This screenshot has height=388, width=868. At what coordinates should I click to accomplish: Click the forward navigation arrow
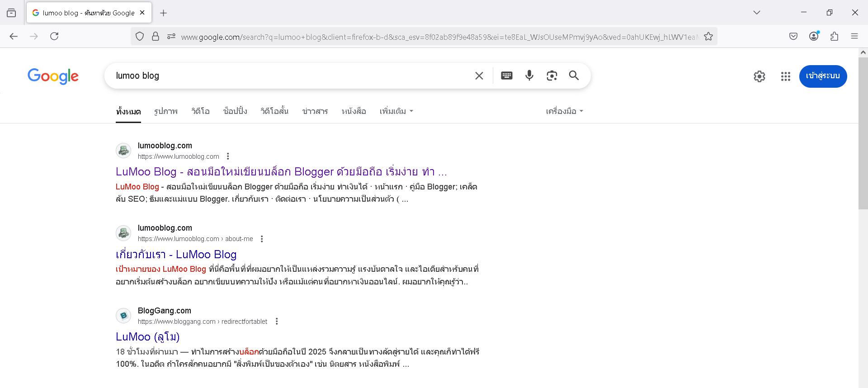click(x=34, y=36)
